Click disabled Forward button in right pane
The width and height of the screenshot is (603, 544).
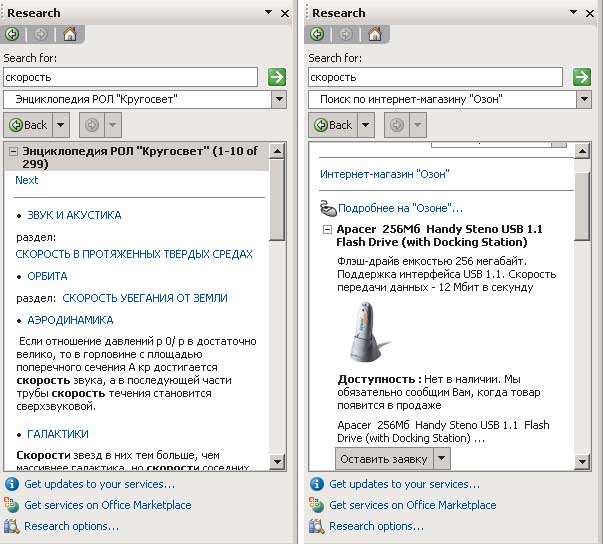click(397, 125)
